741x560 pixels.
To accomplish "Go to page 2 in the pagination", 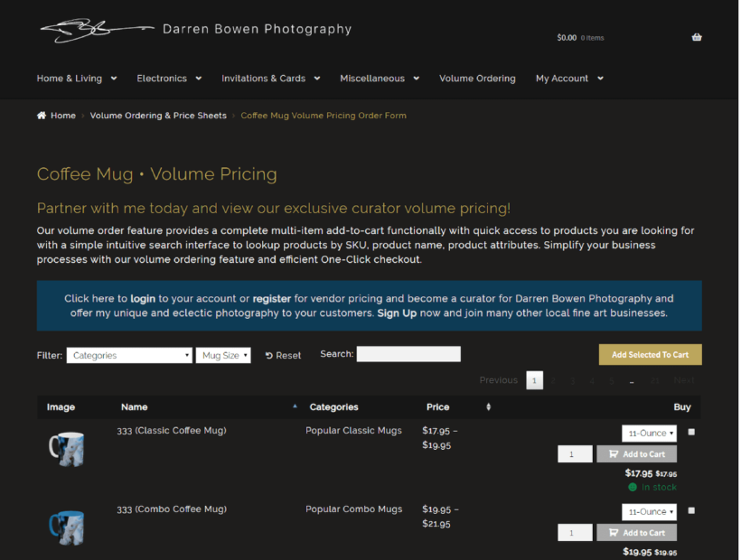I will 553,380.
